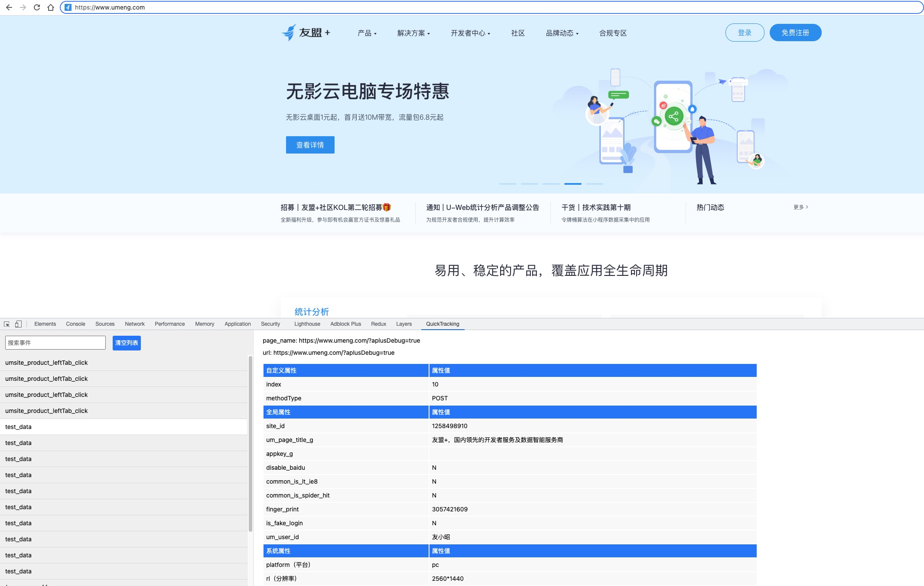Click the event list scrollbar

coord(251,443)
